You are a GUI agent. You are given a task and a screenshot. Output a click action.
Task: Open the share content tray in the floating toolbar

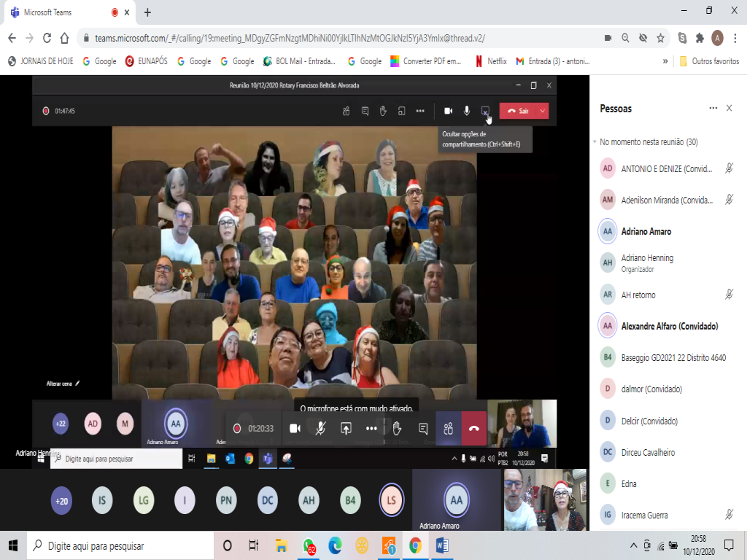pyautogui.click(x=346, y=429)
